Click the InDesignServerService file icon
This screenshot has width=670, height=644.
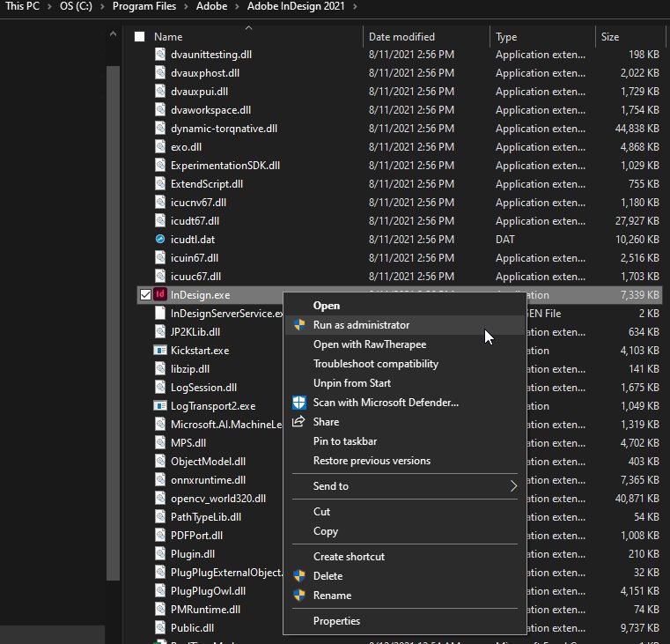tap(160, 313)
